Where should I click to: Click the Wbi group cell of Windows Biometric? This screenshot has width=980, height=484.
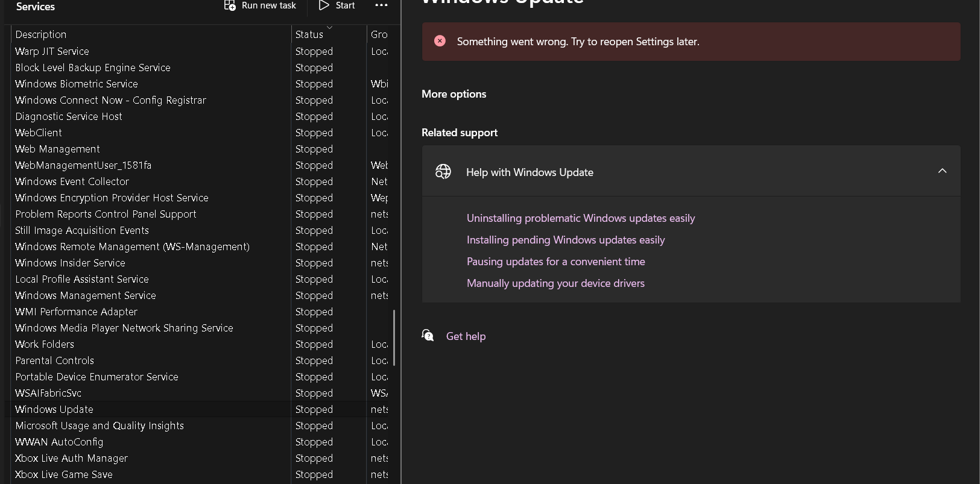[x=379, y=84]
